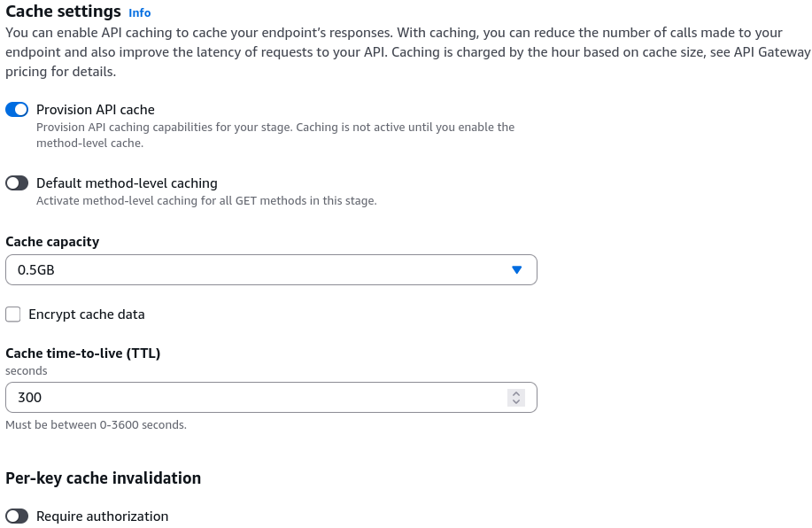Image resolution: width=812 pixels, height=528 pixels.
Task: Decrease the TTL value with the down arrow
Action: pyautogui.click(x=515, y=401)
